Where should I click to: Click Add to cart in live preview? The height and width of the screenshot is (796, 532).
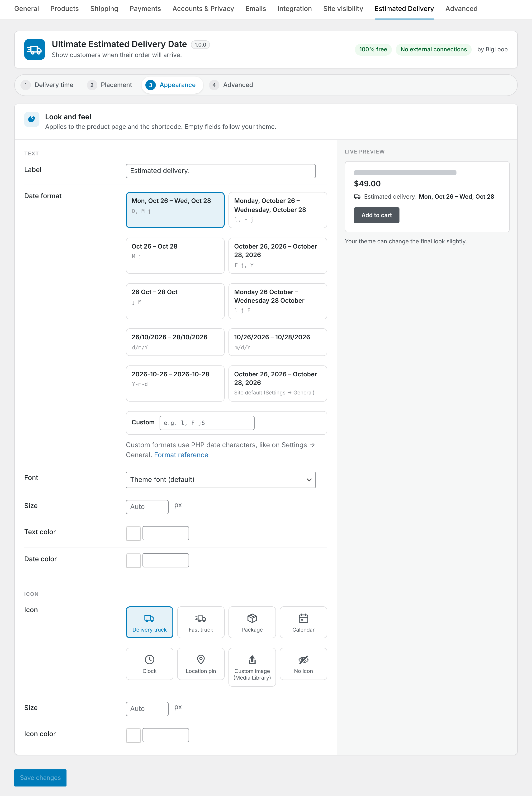(x=376, y=215)
